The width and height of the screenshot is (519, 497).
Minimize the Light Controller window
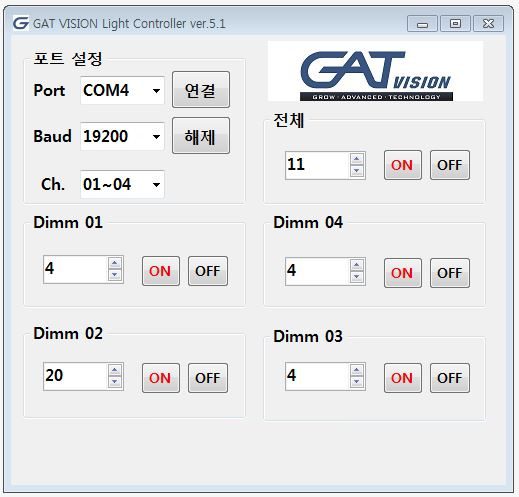(x=422, y=24)
